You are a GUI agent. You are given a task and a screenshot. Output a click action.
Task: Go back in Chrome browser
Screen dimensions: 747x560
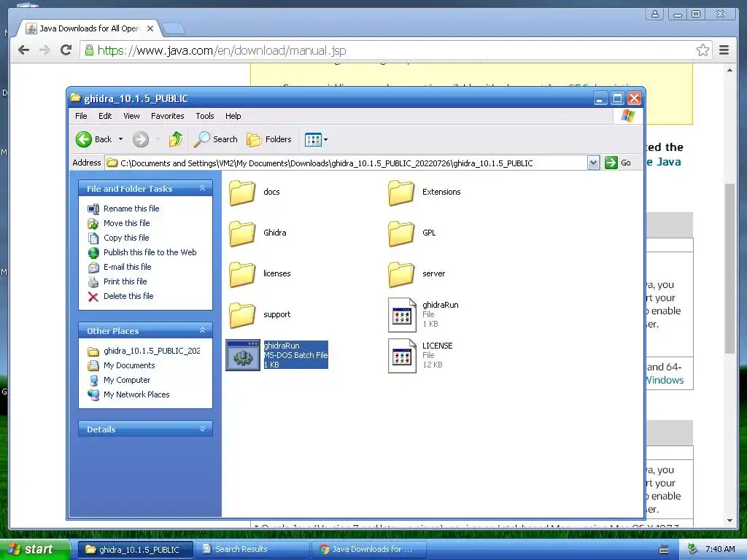[23, 50]
